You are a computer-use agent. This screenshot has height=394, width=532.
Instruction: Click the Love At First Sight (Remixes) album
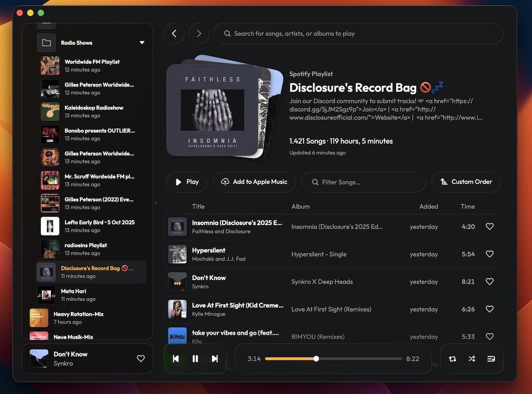coord(331,309)
